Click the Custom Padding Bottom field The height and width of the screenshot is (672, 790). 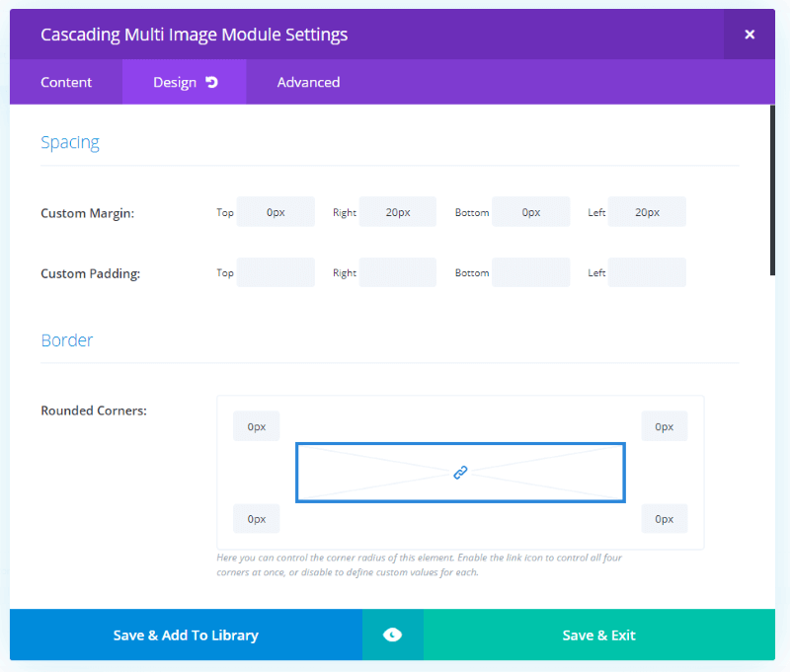click(x=531, y=272)
